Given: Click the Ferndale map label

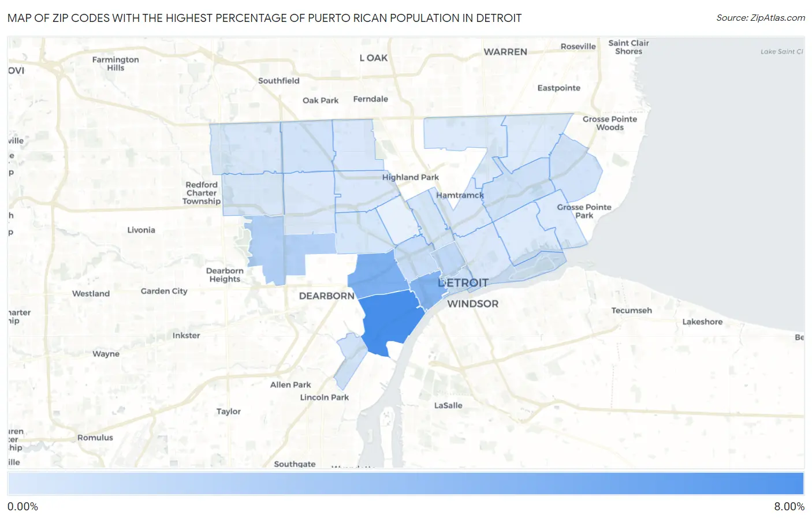Looking at the screenshot, I should 370,99.
